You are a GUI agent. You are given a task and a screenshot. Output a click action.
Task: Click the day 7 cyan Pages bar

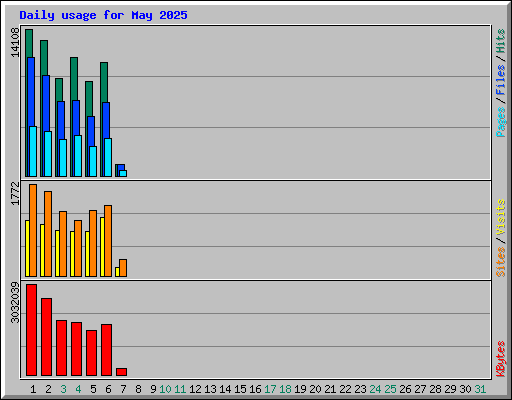click(123, 173)
